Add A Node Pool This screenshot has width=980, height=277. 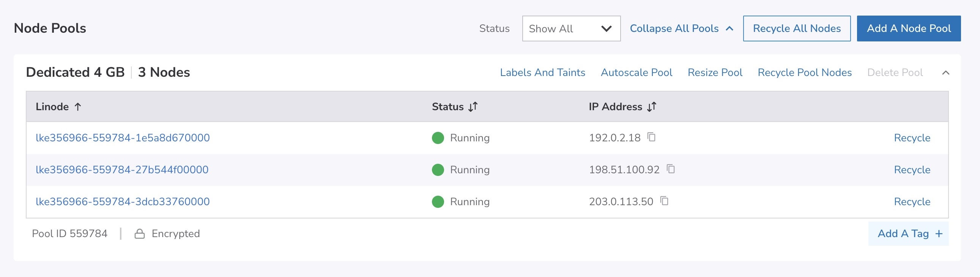[908, 28]
